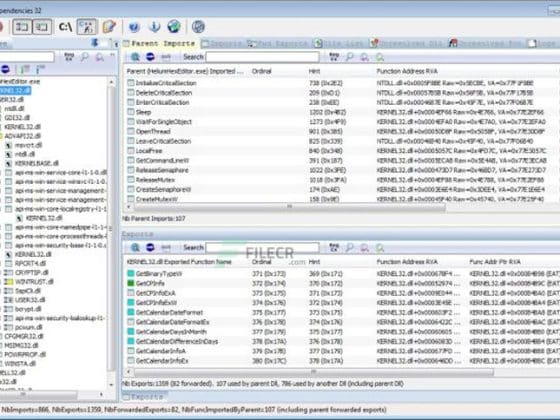560x420 pixels.
Task: Click inside the Exports panel search field
Action: (262, 247)
